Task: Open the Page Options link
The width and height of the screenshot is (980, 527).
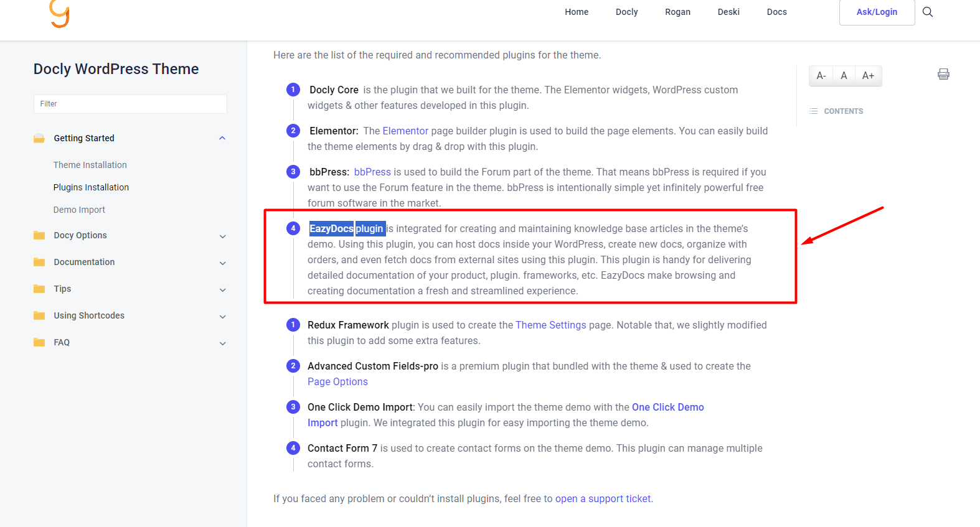Action: (337, 381)
